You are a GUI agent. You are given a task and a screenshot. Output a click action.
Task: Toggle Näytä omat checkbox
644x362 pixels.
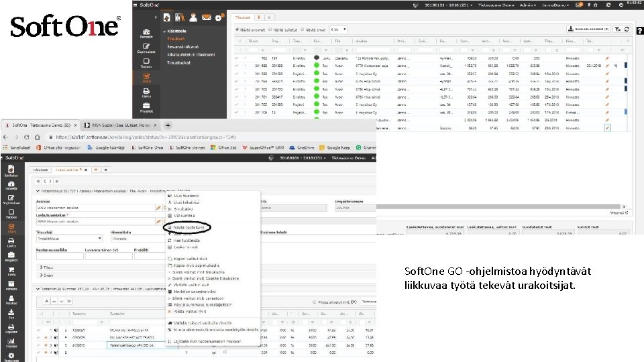[303, 29]
